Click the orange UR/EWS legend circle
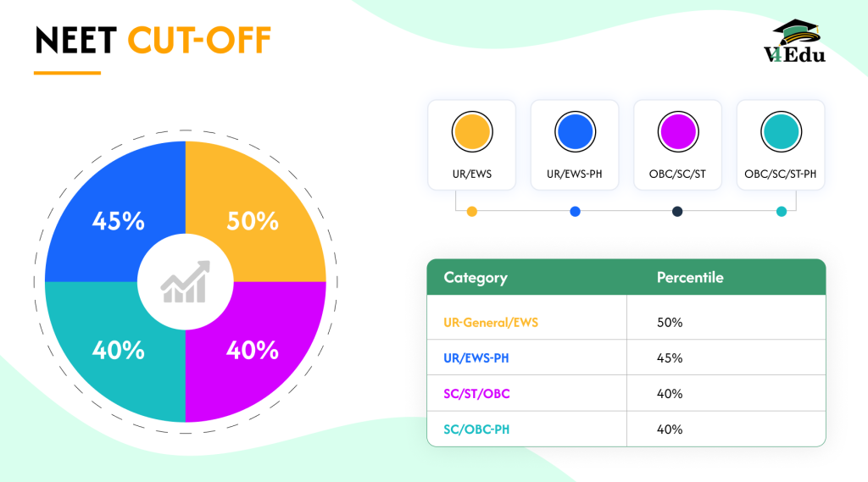Screen dimensions: 868x482 tap(471, 133)
